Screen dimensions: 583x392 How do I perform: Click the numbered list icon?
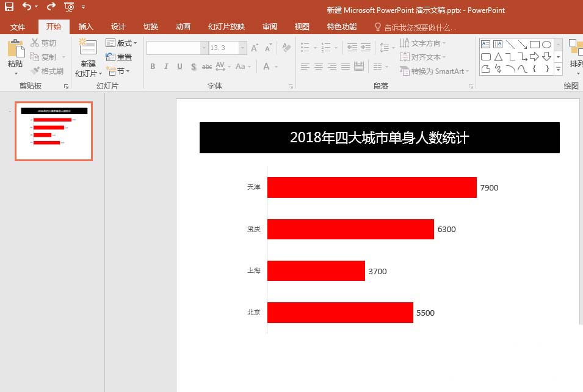point(326,47)
